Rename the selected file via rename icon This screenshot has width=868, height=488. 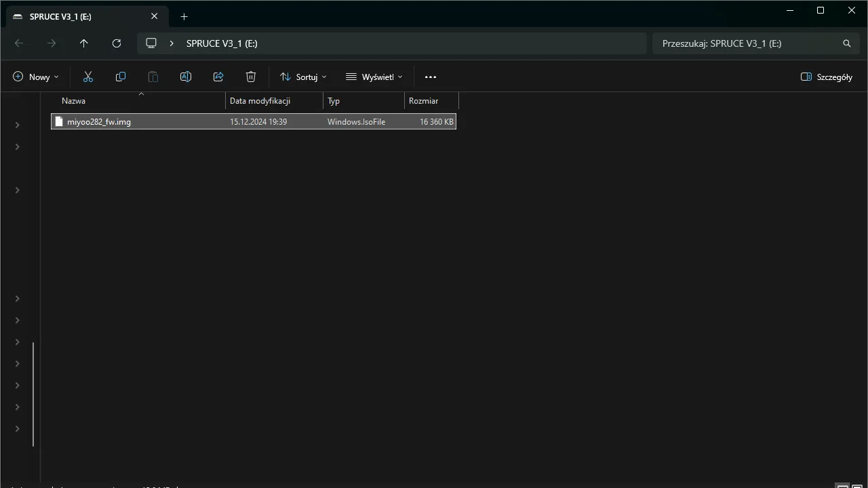pyautogui.click(x=186, y=77)
